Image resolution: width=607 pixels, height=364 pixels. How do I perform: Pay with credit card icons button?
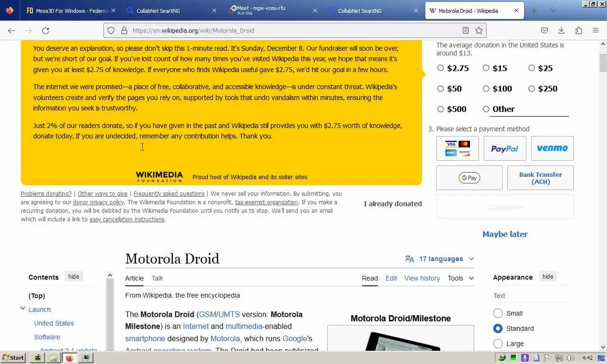click(458, 148)
